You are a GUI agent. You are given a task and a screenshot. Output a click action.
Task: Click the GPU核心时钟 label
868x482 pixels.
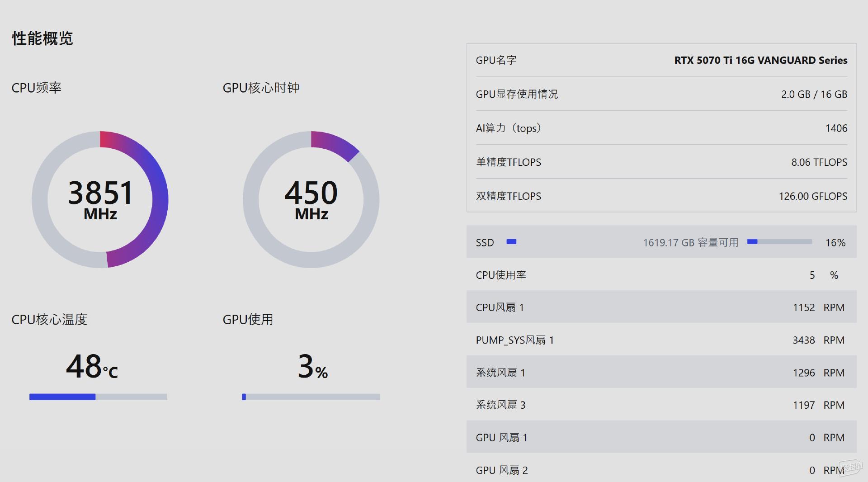(x=261, y=88)
